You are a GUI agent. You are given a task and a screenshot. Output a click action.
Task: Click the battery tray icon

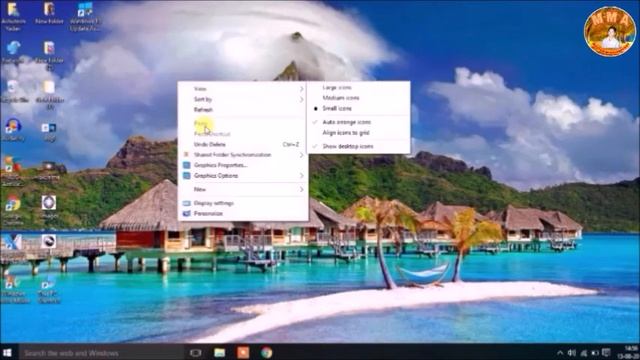(x=595, y=353)
